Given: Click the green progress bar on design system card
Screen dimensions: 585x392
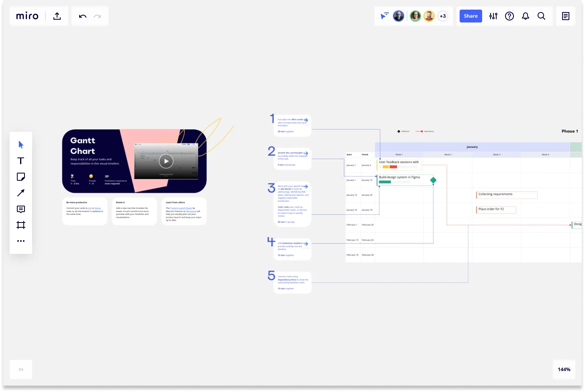Looking at the screenshot, I should 385,182.
